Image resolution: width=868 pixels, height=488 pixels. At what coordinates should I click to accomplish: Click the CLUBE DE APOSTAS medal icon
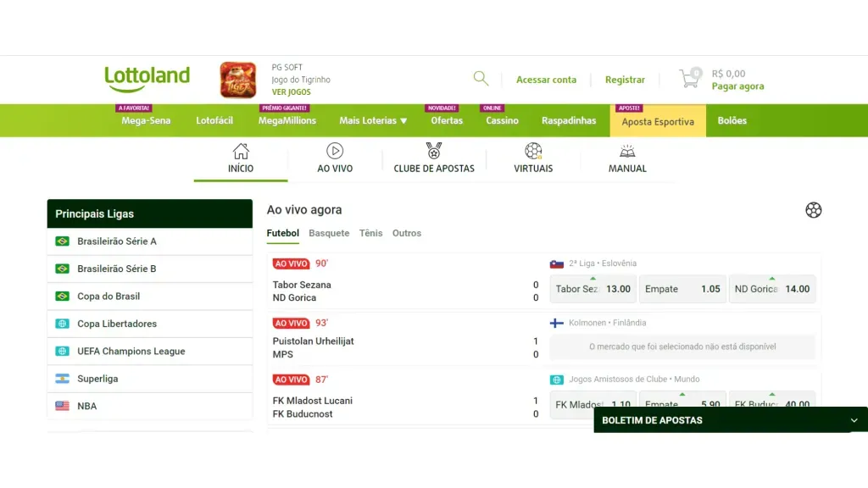point(434,152)
